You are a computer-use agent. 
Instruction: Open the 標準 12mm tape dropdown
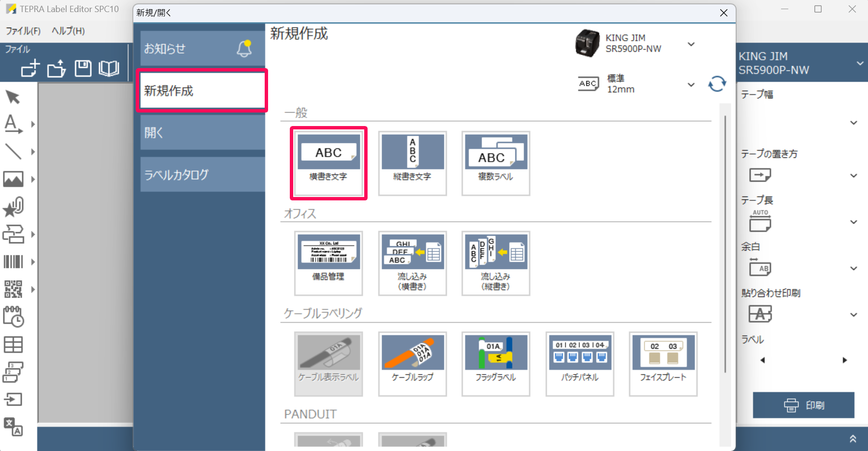[691, 85]
